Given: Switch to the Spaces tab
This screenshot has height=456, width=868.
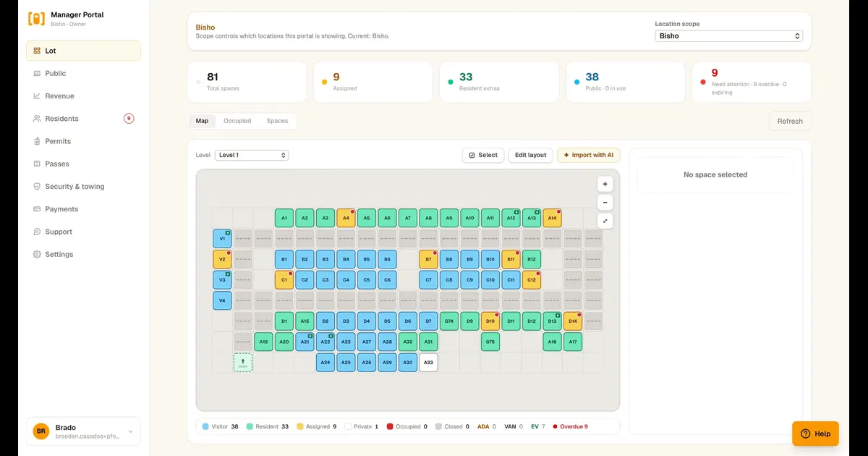Looking at the screenshot, I should tap(277, 121).
